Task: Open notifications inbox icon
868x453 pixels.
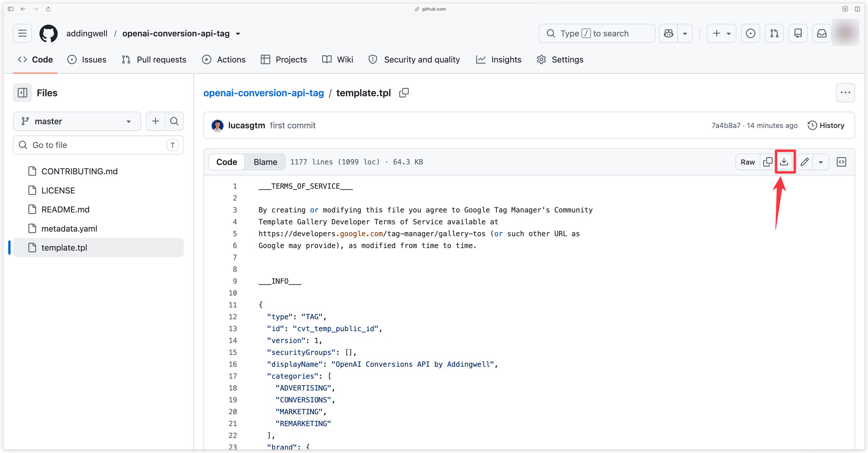Action: [822, 33]
